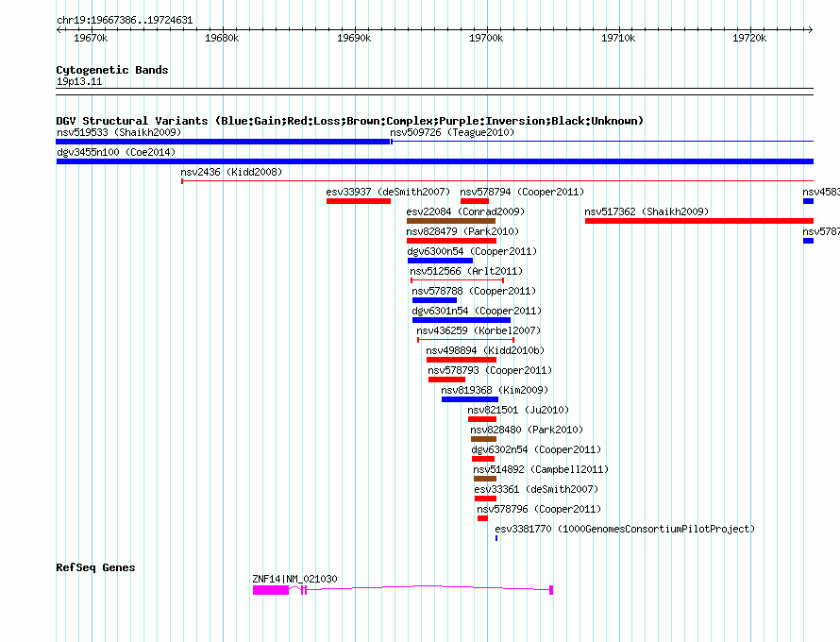
Task: Click the dgv6300n54 (Cooper2011) label
Action: 472,251
